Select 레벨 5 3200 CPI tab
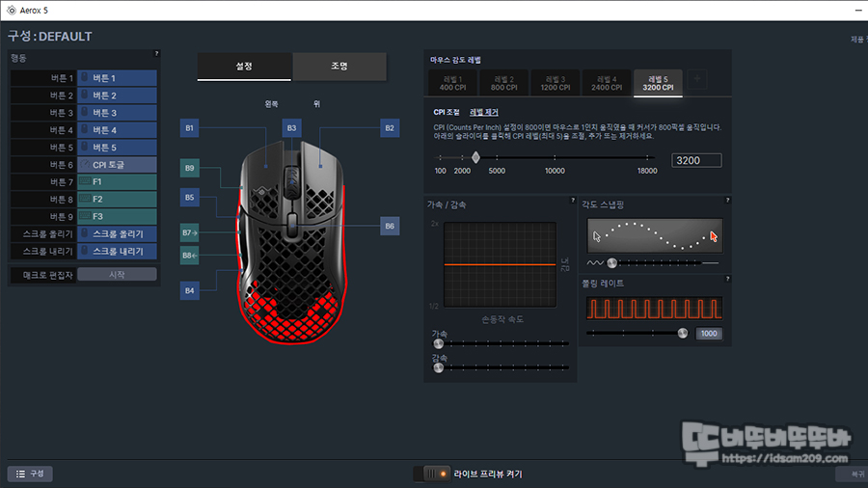Screen dimensions: 868x488 (658, 84)
